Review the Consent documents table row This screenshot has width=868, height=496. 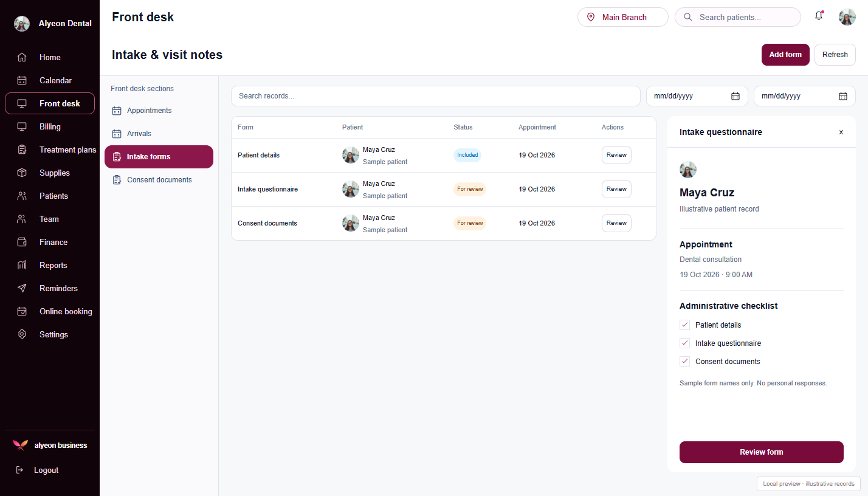pos(616,223)
